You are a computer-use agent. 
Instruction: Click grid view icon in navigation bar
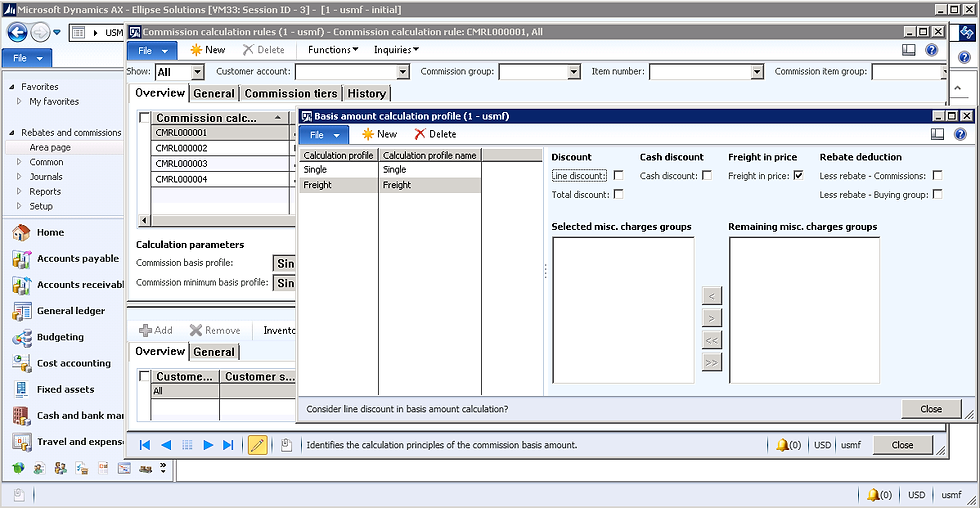click(x=187, y=445)
